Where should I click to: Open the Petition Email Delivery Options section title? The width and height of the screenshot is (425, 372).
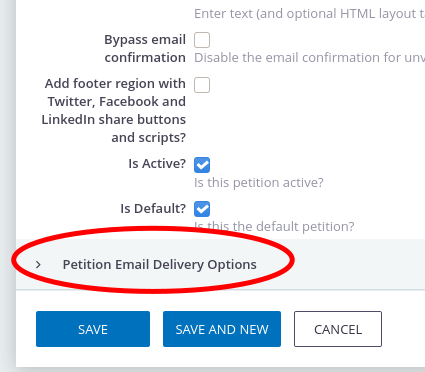160,265
